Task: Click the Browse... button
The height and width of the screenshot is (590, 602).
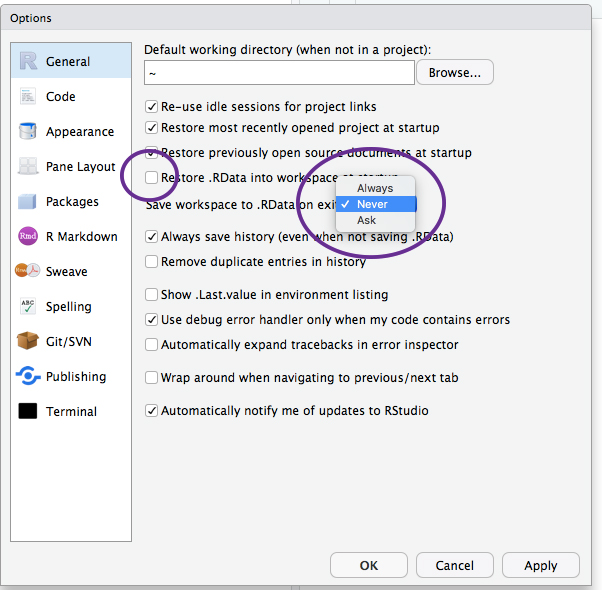Action: tap(455, 73)
